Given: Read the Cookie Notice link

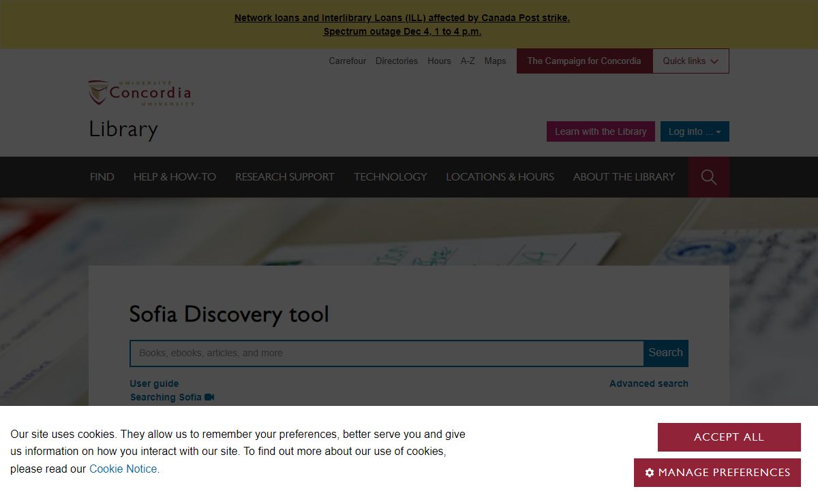Looking at the screenshot, I should coord(124,469).
